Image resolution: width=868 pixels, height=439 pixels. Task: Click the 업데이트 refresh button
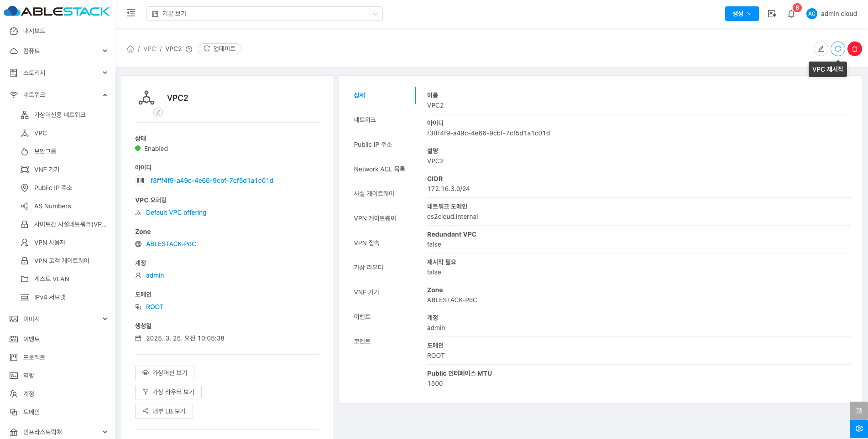click(220, 49)
